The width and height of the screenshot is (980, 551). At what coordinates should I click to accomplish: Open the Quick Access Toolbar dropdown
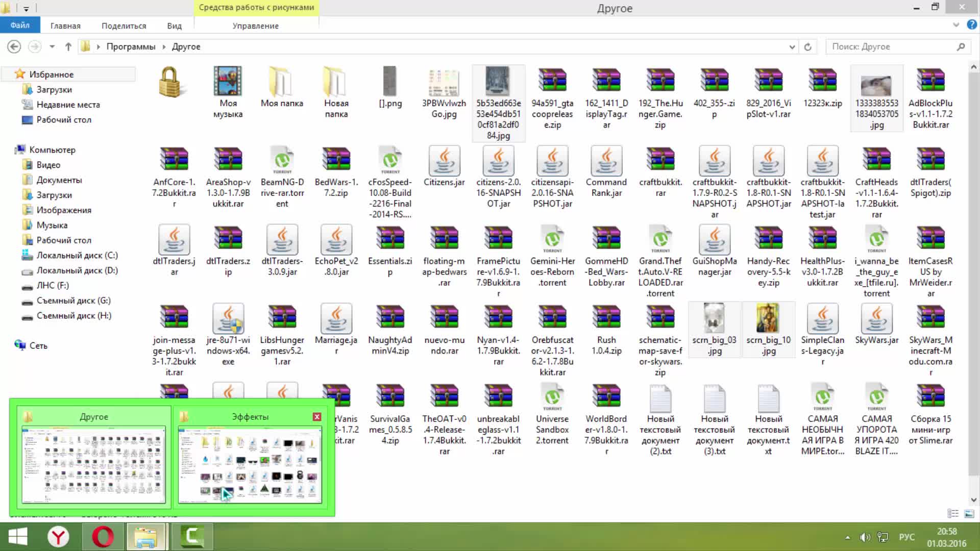click(26, 8)
